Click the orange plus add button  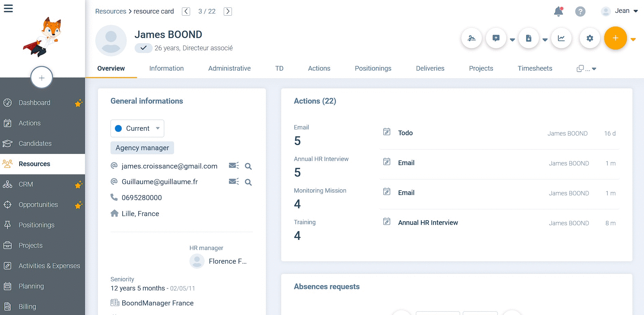tap(615, 38)
